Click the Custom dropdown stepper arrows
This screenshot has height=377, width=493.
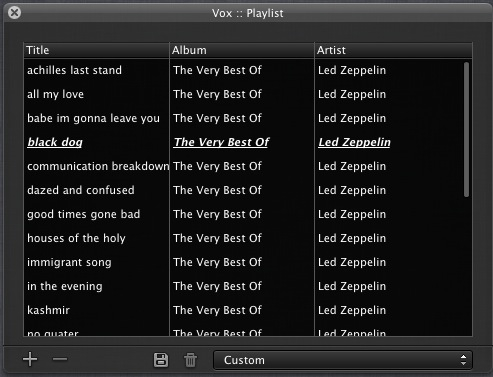tap(463, 360)
